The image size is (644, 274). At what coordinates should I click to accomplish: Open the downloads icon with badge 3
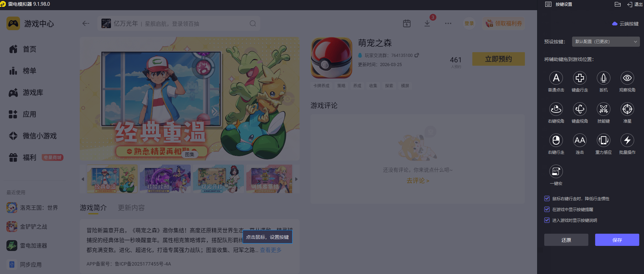427,23
